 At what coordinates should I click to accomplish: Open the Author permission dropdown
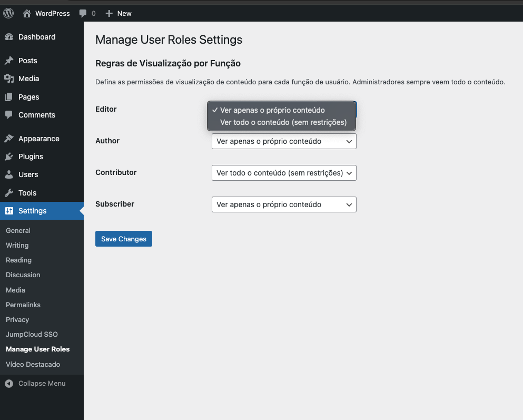[284, 141]
